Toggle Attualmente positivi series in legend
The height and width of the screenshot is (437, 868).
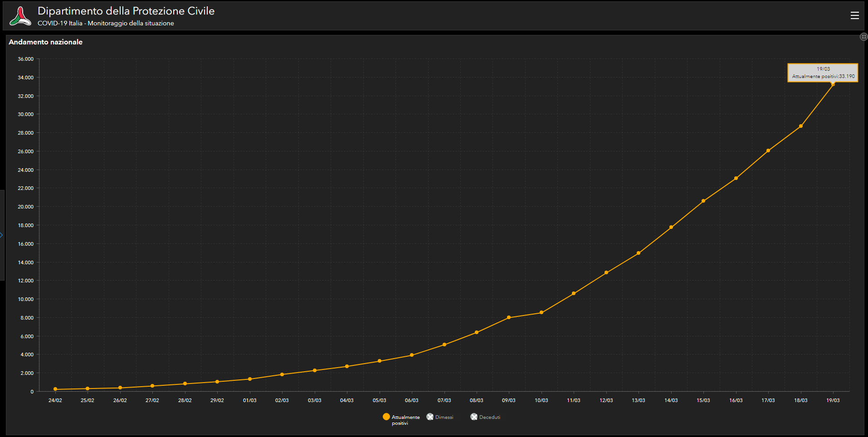pos(401,419)
